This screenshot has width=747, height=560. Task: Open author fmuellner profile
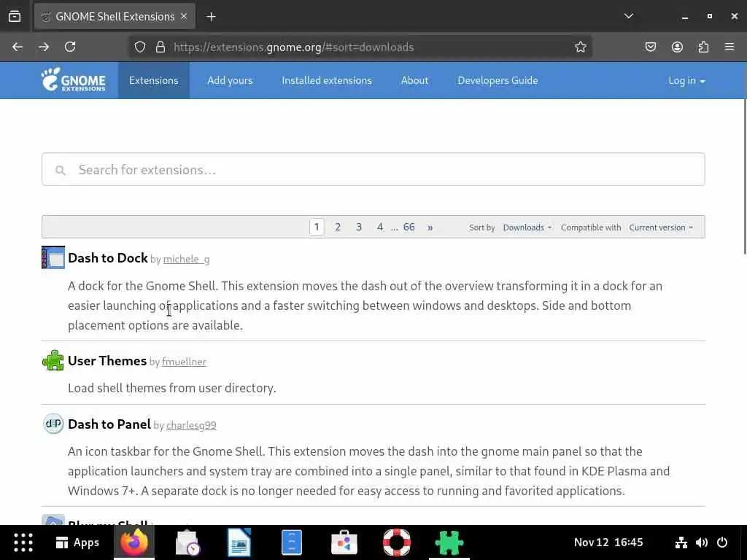point(184,362)
